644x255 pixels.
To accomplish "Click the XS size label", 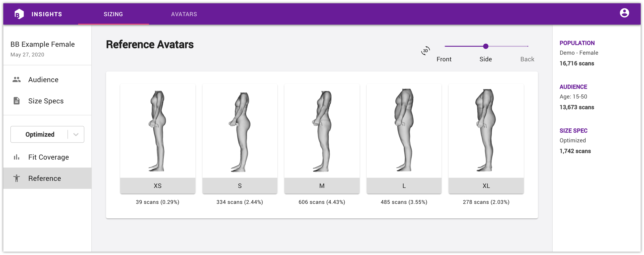I will point(158,186).
